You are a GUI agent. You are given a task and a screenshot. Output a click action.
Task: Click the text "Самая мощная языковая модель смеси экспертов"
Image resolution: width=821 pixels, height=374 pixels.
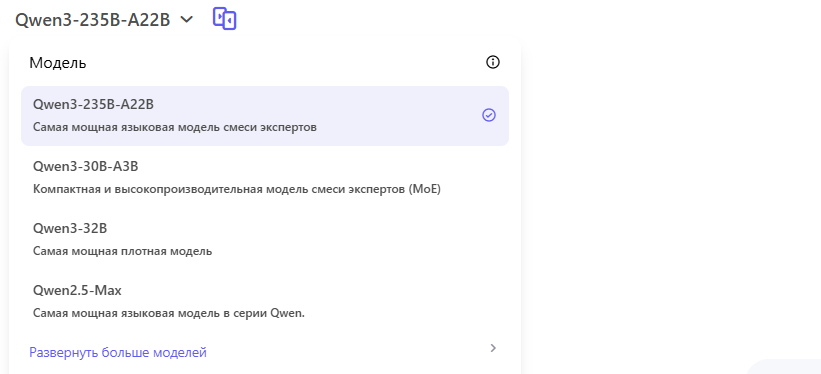pos(175,127)
